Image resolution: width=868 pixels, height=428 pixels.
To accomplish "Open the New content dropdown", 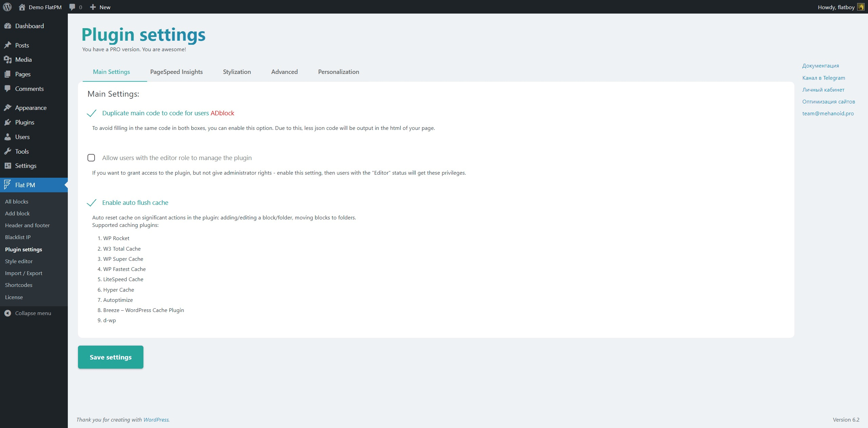I will click(x=100, y=7).
